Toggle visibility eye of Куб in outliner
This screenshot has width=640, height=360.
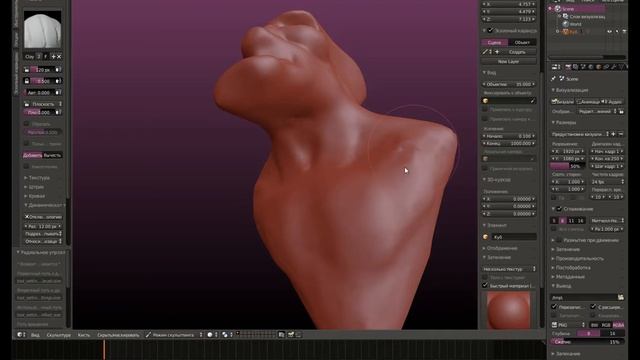609,31
